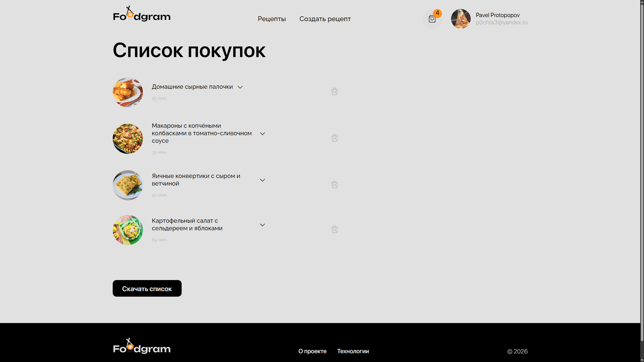Open the 'Домашние сырные палочки' recipe thumbnail

point(128,92)
